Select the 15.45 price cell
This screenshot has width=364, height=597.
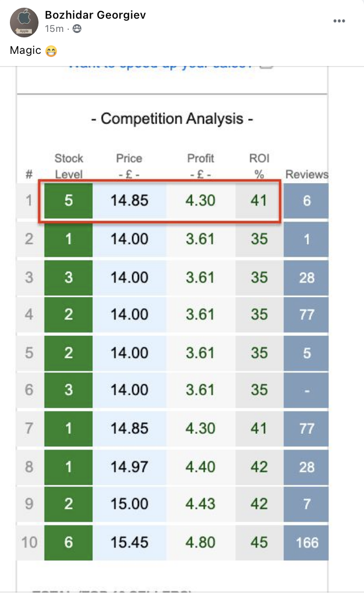coord(129,542)
